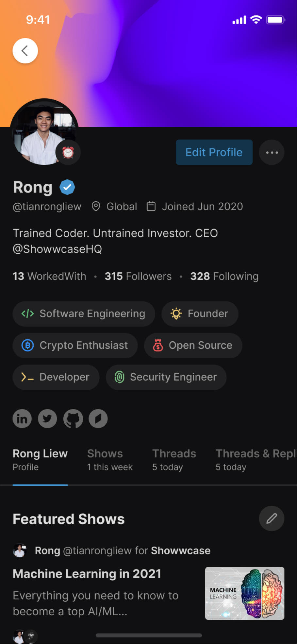Tap the blue verified badge

pos(67,187)
